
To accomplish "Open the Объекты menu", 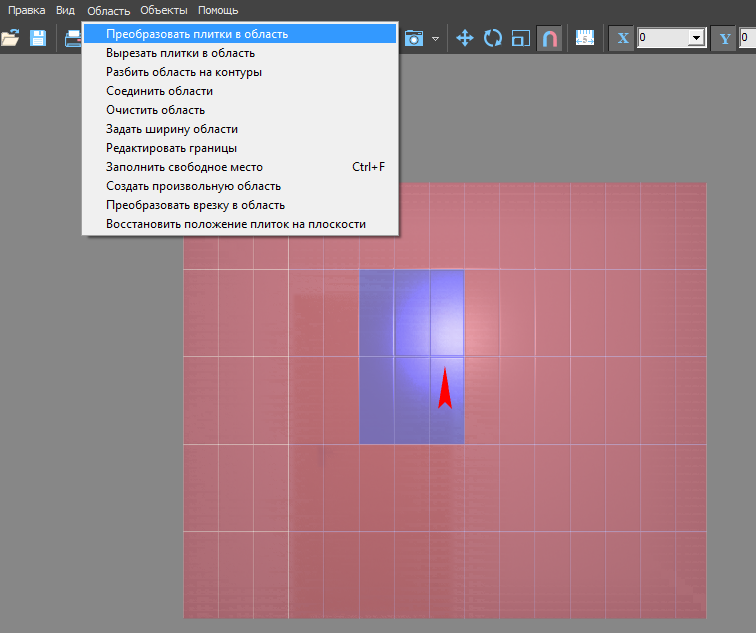I will click(163, 10).
